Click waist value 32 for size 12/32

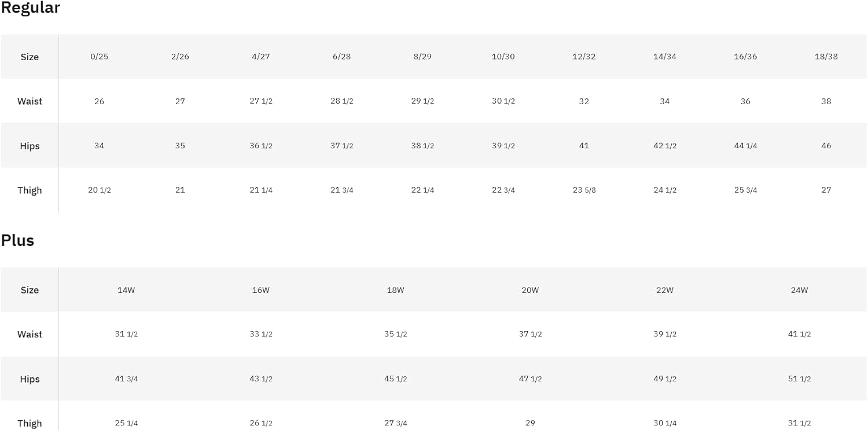pos(584,101)
